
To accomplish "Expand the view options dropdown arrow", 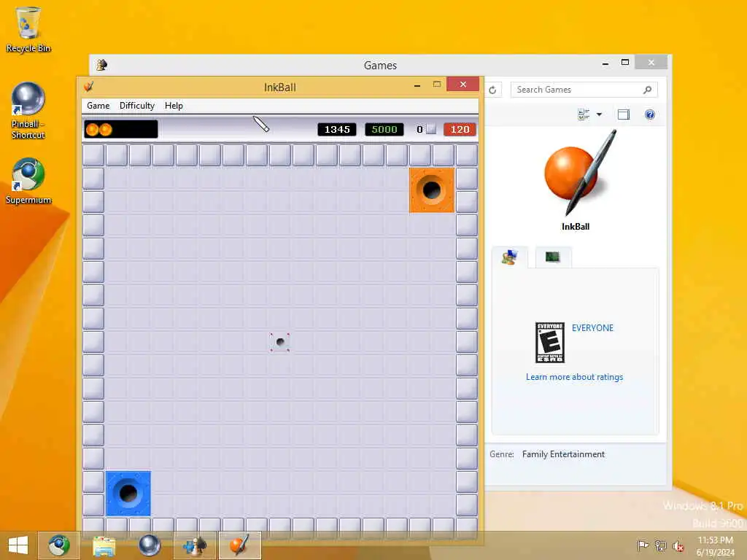I will [600, 114].
